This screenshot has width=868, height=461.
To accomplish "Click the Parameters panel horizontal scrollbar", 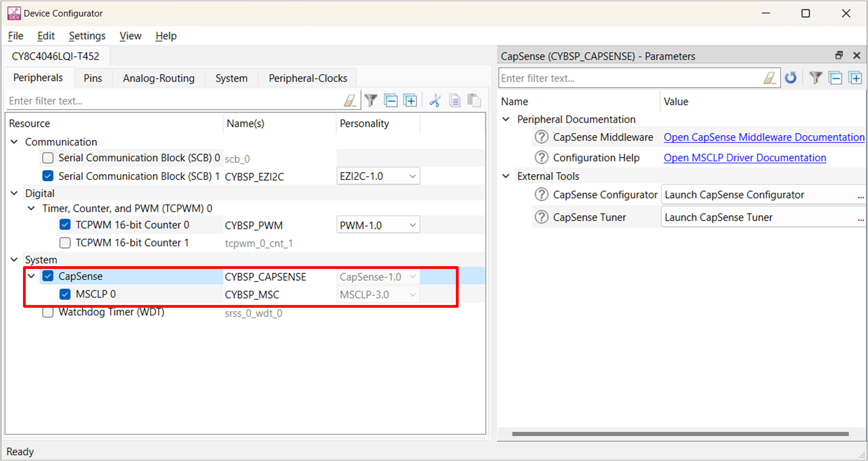I will pyautogui.click(x=680, y=434).
